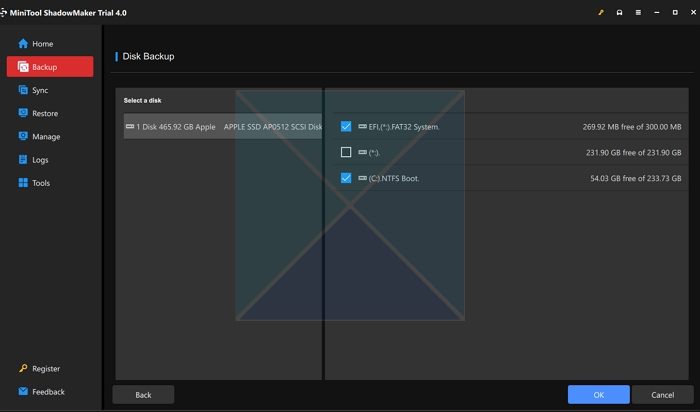Click the MiniTool ShadowMaker logo icon
The width and height of the screenshot is (700, 412).
(4, 12)
